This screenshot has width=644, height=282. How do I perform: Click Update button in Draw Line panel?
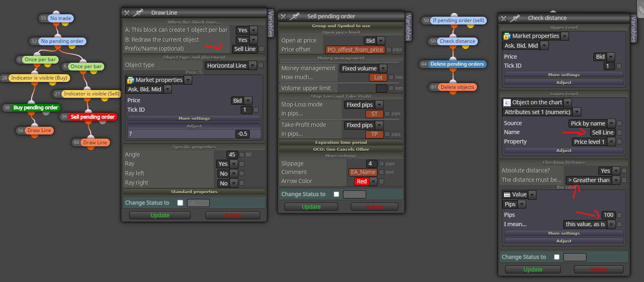(160, 215)
